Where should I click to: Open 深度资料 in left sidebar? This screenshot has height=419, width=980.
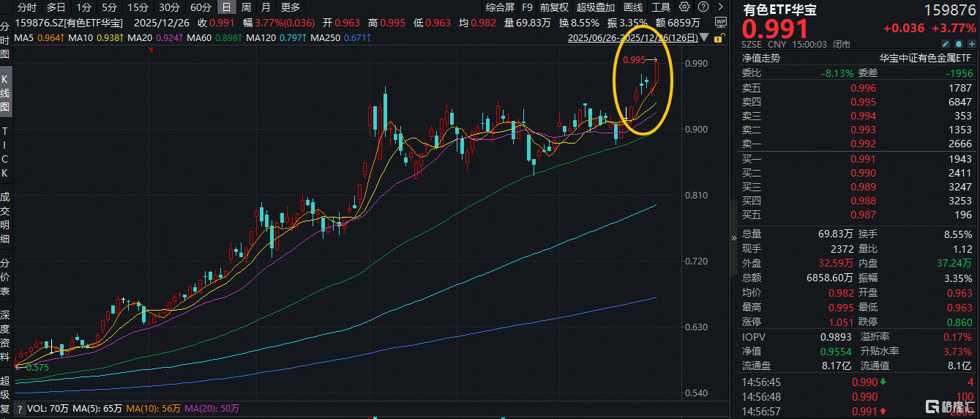pos(5,335)
